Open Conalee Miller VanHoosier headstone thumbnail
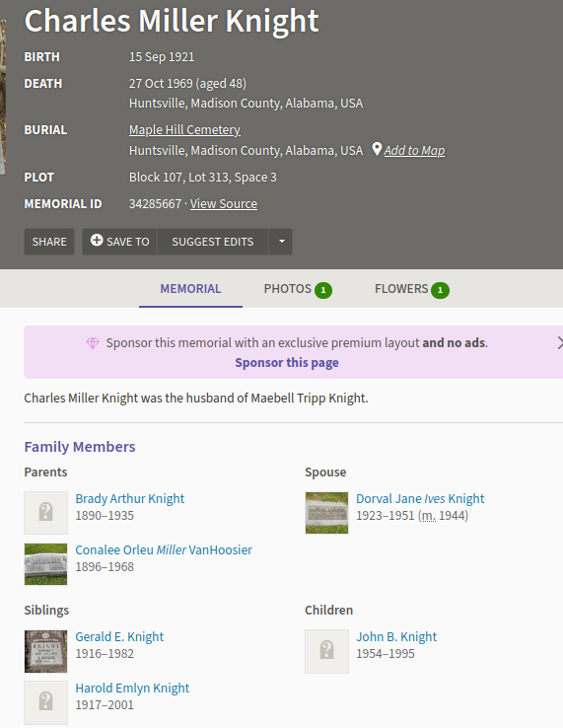 (x=46, y=564)
